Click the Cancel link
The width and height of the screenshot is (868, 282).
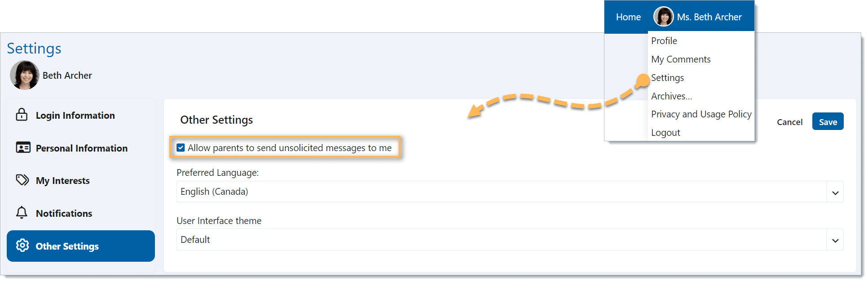(x=789, y=122)
